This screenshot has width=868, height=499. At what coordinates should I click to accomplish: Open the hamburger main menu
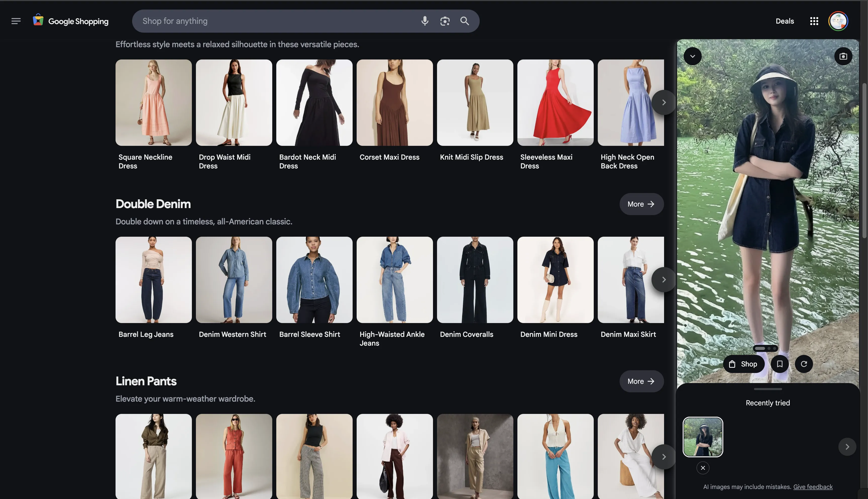pos(16,21)
